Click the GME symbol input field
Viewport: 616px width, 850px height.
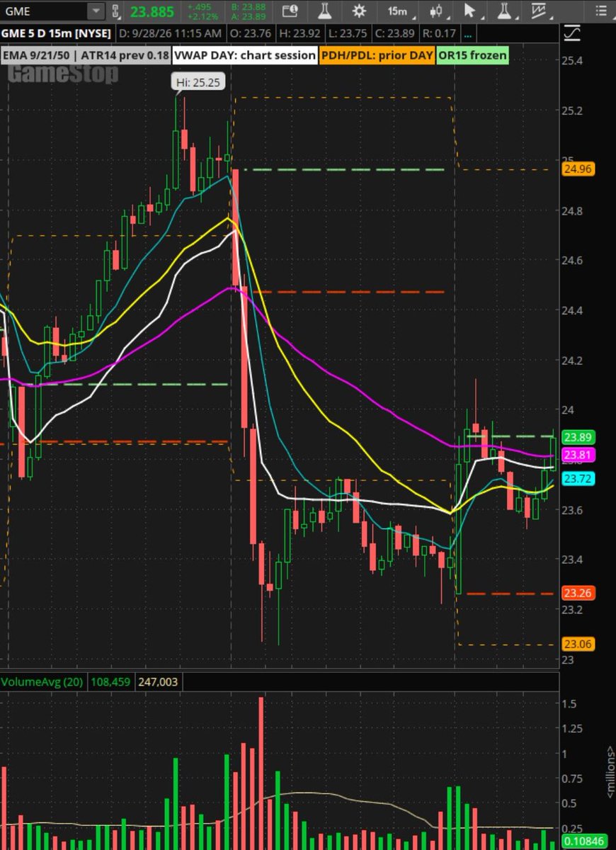click(44, 11)
